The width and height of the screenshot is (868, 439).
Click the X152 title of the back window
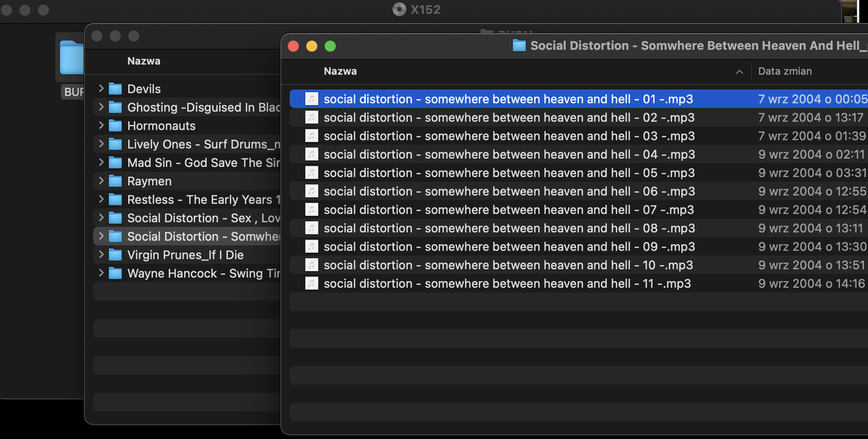click(x=426, y=9)
